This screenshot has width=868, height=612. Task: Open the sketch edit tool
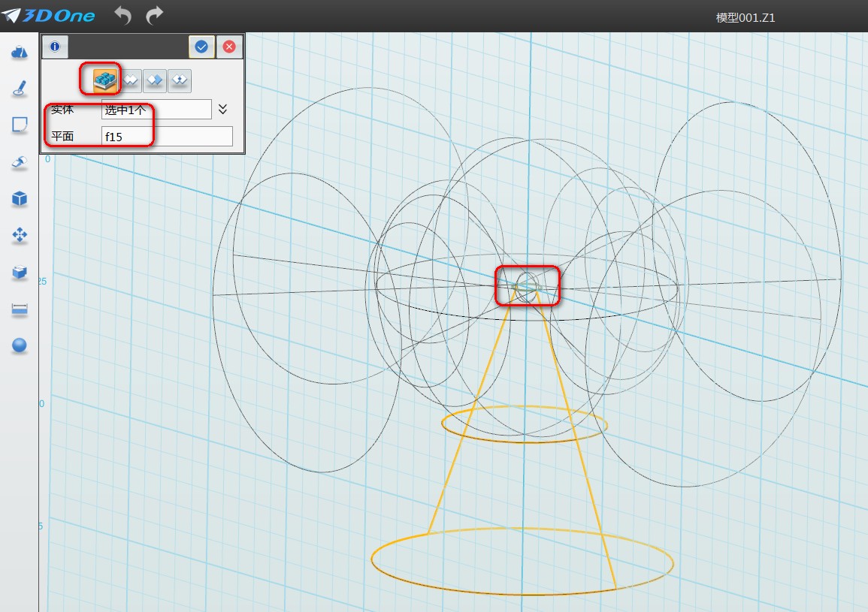click(x=20, y=125)
